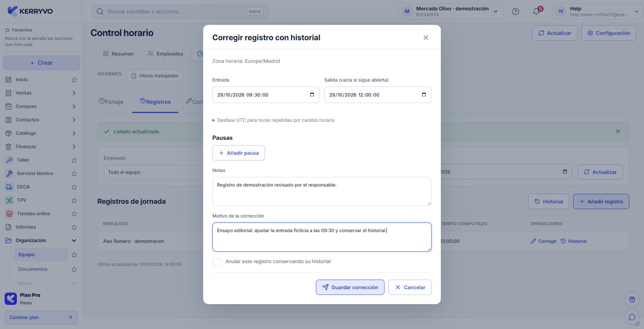This screenshot has height=329, width=644.
Task: Focus the Motivo de la corrección field
Action: point(322,237)
